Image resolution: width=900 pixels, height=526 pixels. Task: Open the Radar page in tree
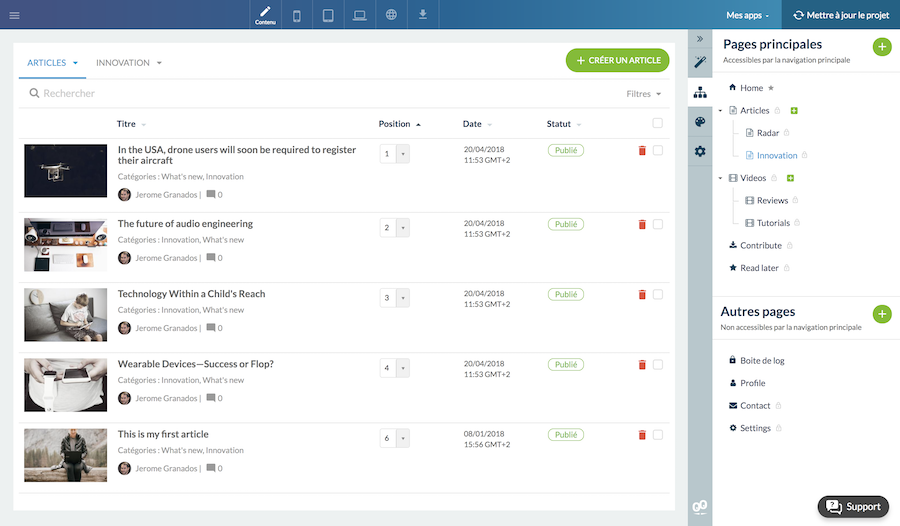[x=767, y=133]
